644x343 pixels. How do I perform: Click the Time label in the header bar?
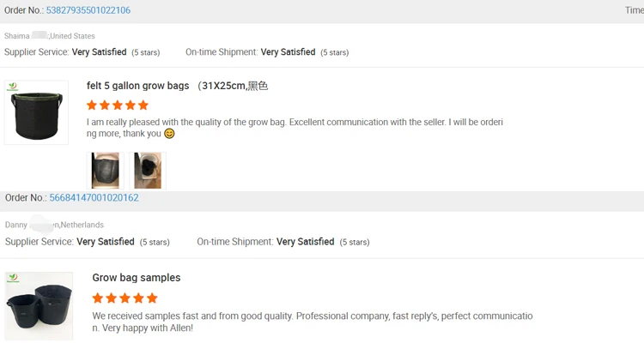tap(634, 10)
